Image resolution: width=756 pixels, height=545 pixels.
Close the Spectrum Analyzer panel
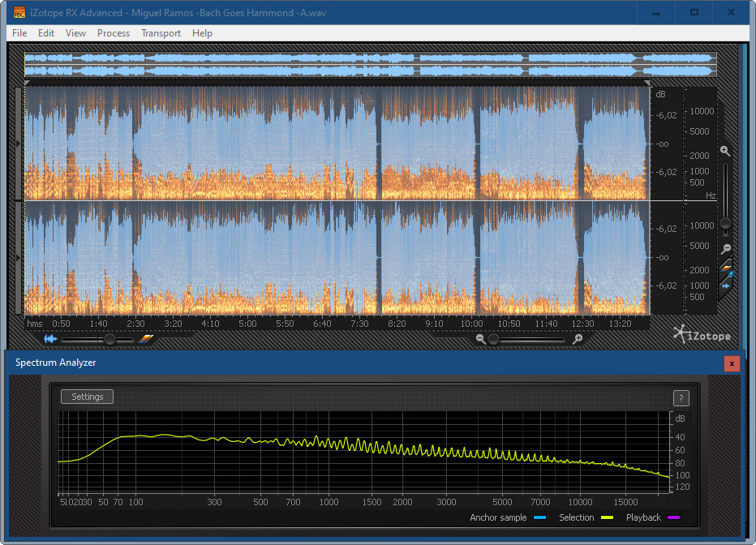coord(732,363)
